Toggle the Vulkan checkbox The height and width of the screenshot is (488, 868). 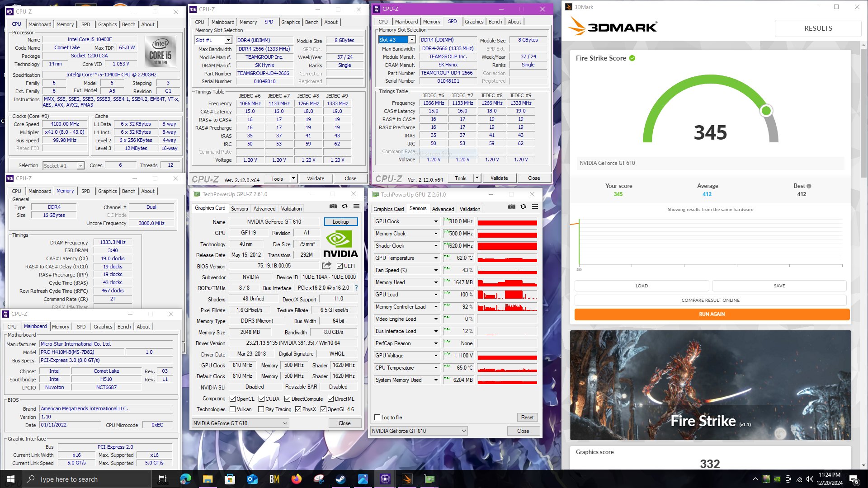(x=232, y=409)
